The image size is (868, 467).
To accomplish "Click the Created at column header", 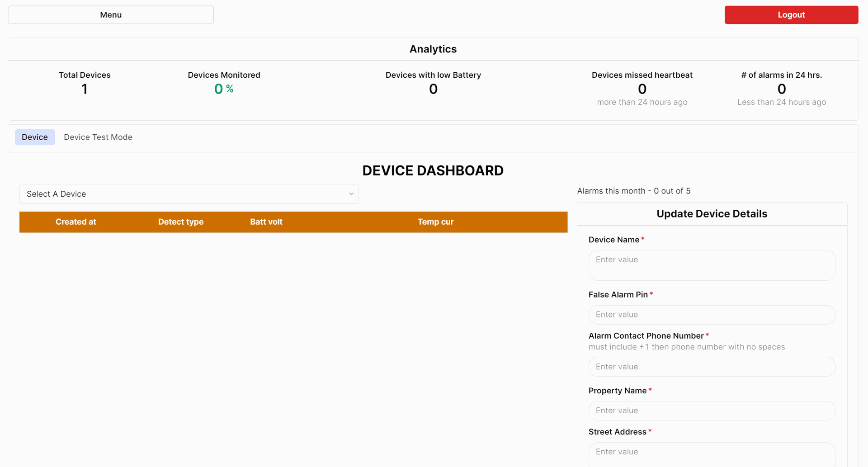I will click(76, 222).
